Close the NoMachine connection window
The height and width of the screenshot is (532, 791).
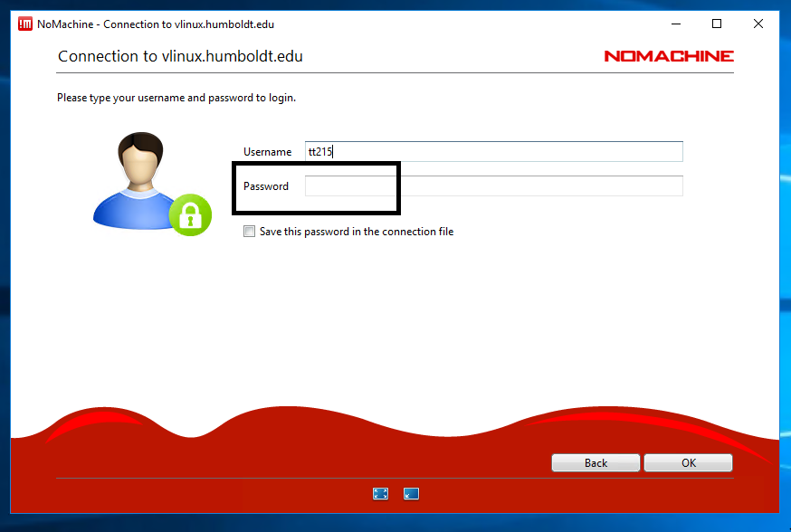758,24
